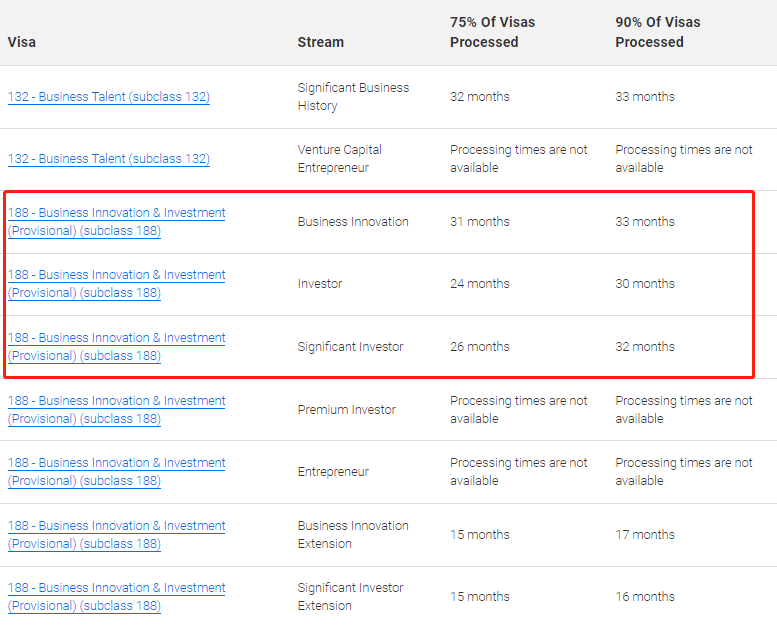Click the 90% Of Visas Processed header
Image resolution: width=777 pixels, height=626 pixels.
(658, 32)
